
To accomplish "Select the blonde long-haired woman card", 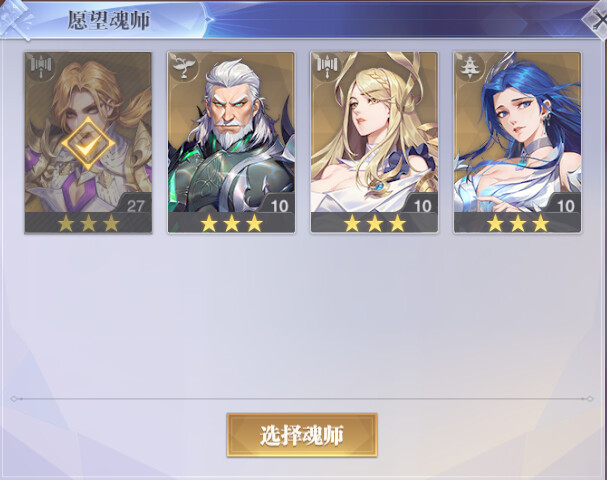I will coord(374,142).
